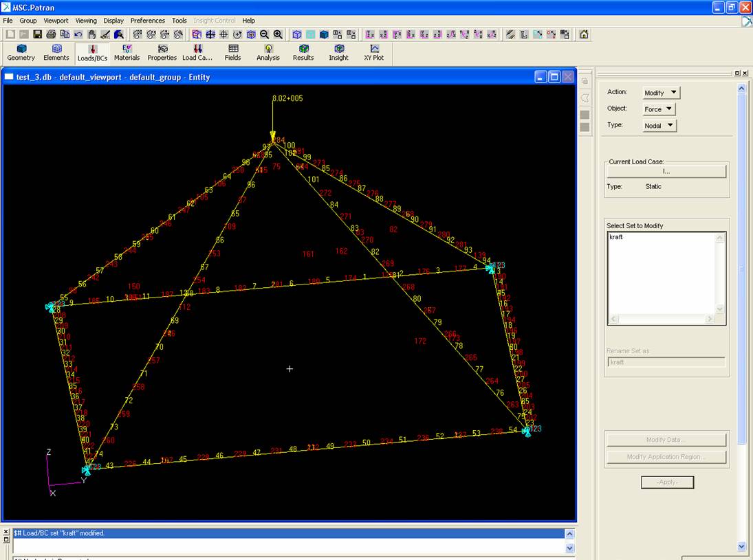Viewport: 753px width, 560px height.
Task: Minimize the test_3.db viewport window
Action: [541, 77]
